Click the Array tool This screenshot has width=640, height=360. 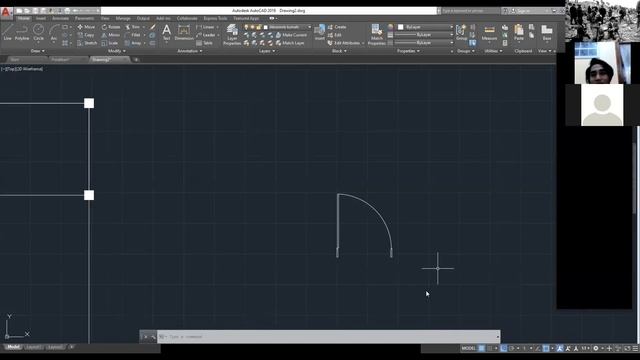pos(133,43)
